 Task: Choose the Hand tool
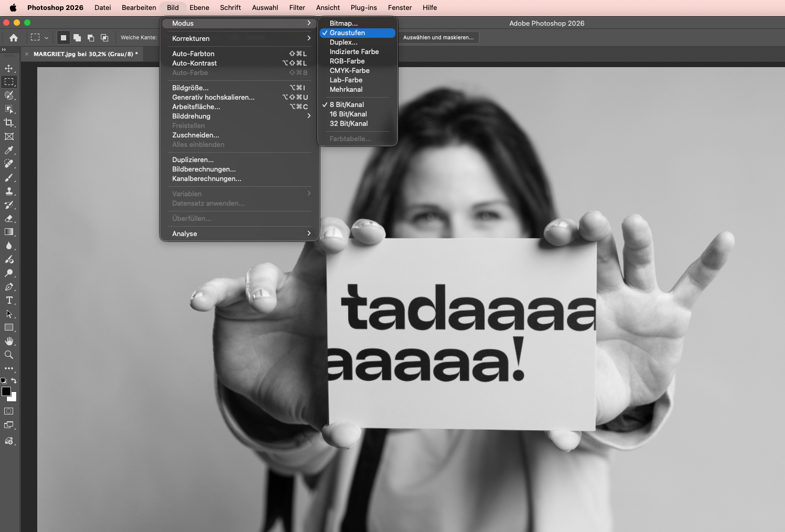click(x=9, y=342)
